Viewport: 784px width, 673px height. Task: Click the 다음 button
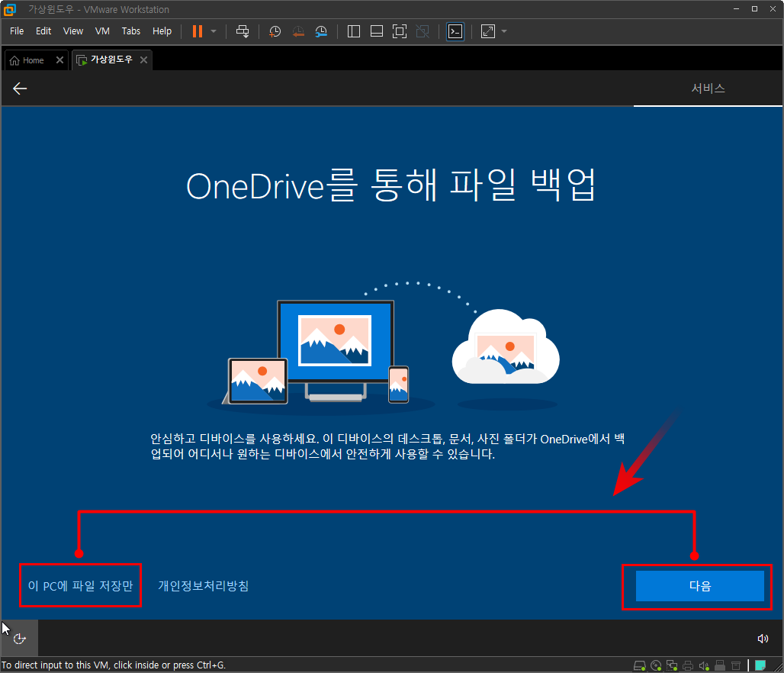(699, 586)
